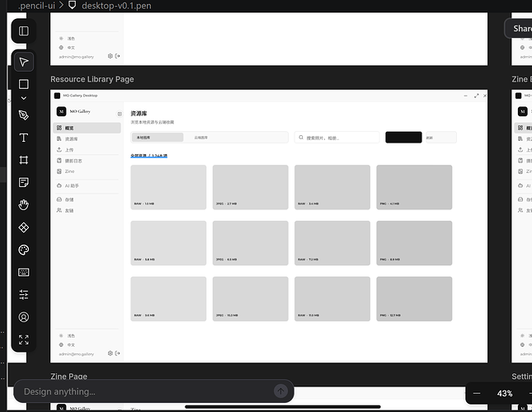Select the RAW · 5.8 MB thumbnail
Viewport: 532px width, 412px height.
tap(168, 243)
